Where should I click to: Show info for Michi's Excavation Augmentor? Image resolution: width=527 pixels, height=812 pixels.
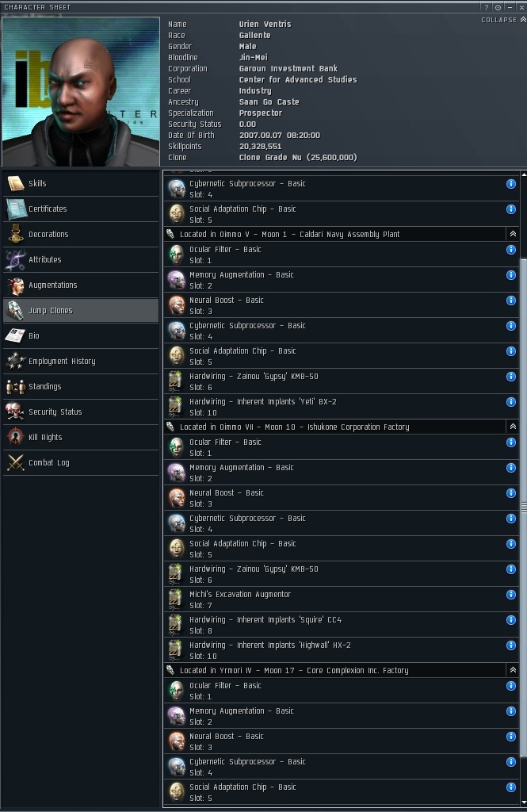coord(510,595)
